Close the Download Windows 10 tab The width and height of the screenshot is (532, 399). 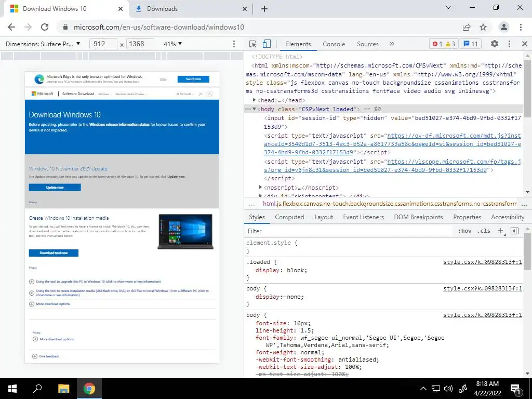pyautogui.click(x=121, y=9)
